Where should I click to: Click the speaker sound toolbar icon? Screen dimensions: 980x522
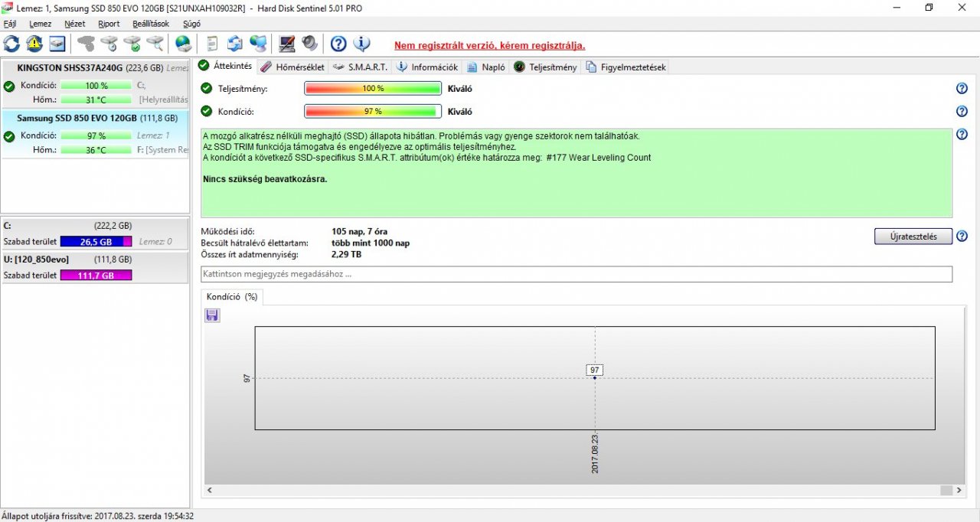(x=309, y=44)
